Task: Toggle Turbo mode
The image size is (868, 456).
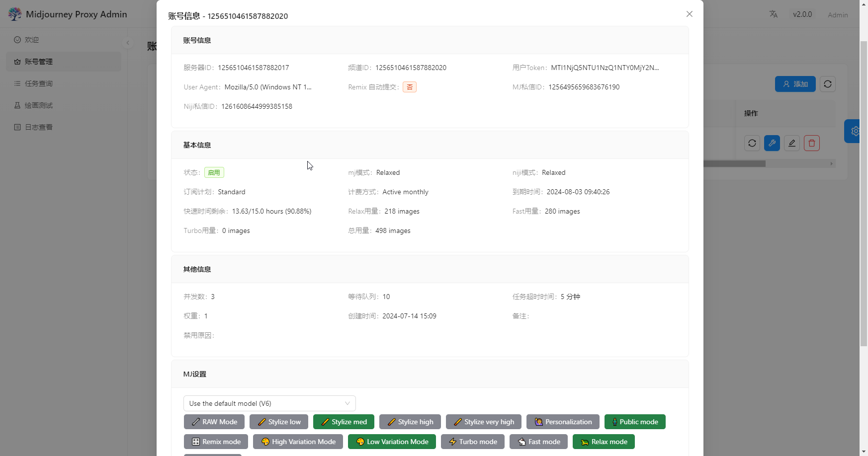Action: (473, 442)
